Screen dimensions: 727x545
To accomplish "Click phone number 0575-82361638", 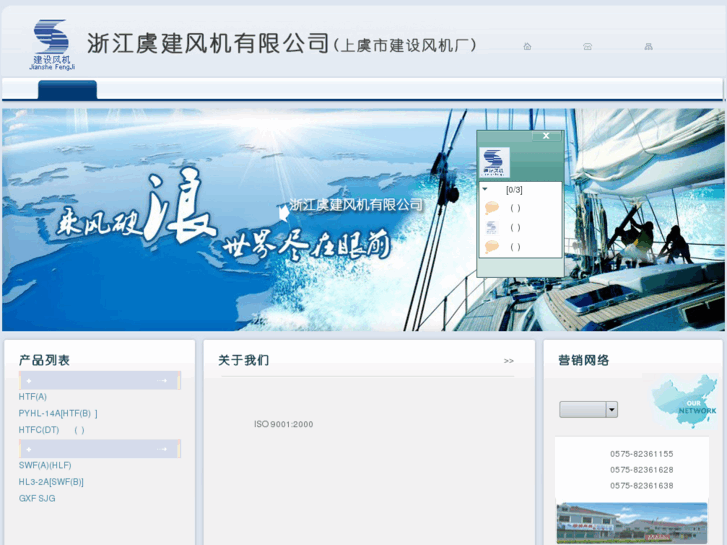I will (x=642, y=486).
